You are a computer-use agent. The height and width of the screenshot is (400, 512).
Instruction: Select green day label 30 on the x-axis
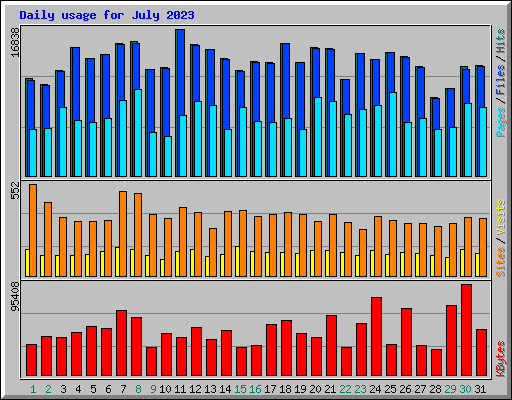[x=465, y=389]
